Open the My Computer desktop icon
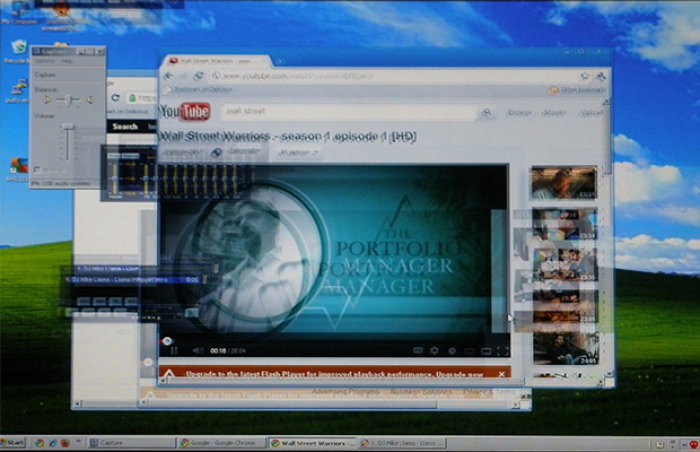This screenshot has height=452, width=700. pyautogui.click(x=19, y=13)
